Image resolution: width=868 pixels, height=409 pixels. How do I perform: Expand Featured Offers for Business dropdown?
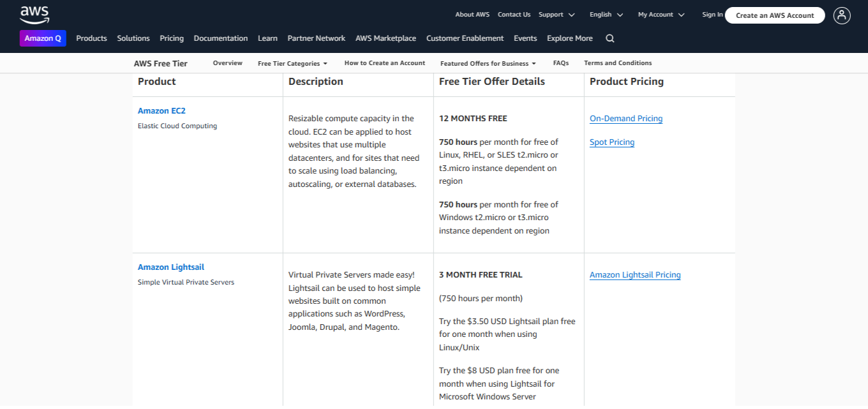[488, 64]
